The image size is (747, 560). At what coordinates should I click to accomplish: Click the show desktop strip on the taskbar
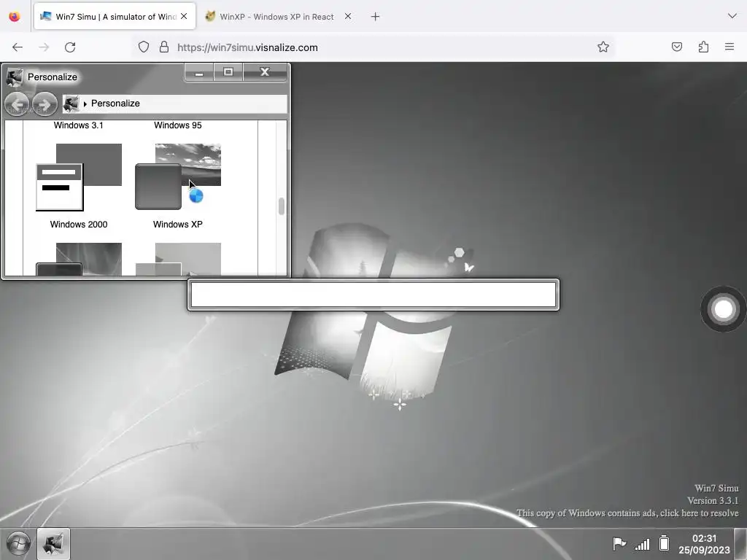tap(741, 544)
